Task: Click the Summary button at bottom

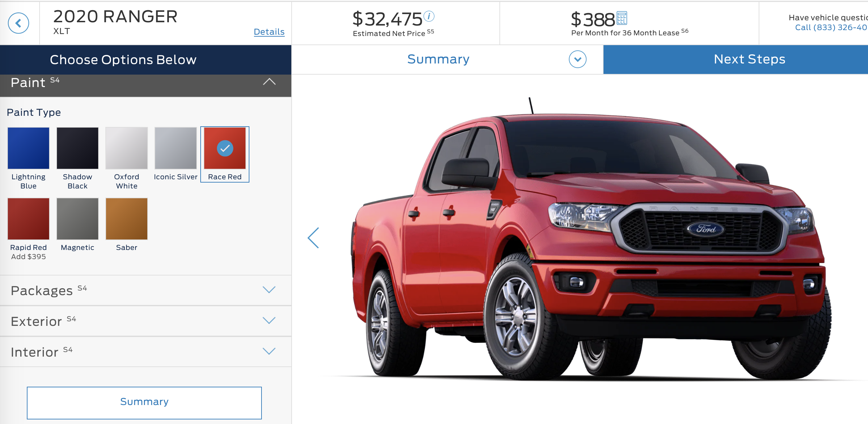Action: coord(144,402)
